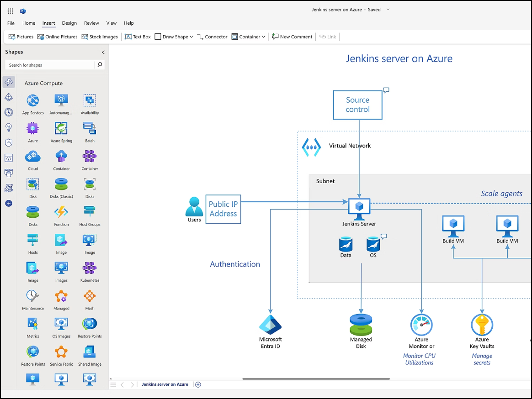The width and height of the screenshot is (532, 399).
Task: Select the Managed Disk icon on canvas
Action: (x=361, y=325)
